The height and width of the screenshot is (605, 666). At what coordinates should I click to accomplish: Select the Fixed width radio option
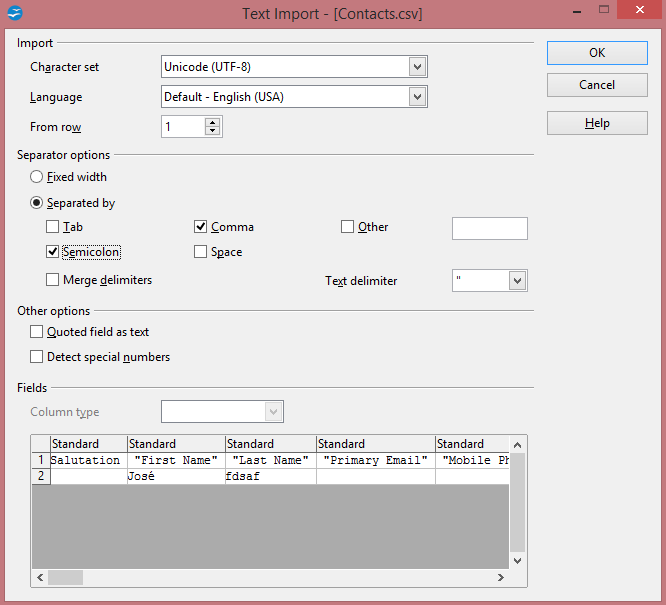[37, 177]
